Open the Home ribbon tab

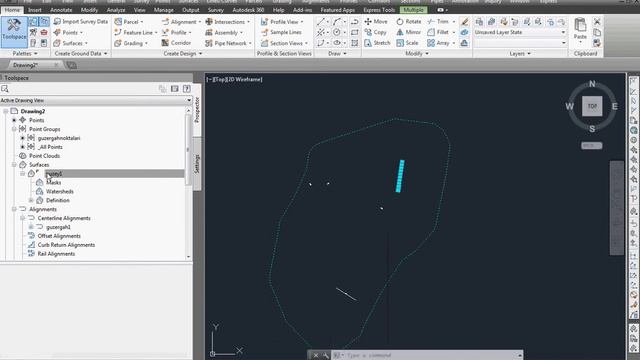pyautogui.click(x=12, y=10)
